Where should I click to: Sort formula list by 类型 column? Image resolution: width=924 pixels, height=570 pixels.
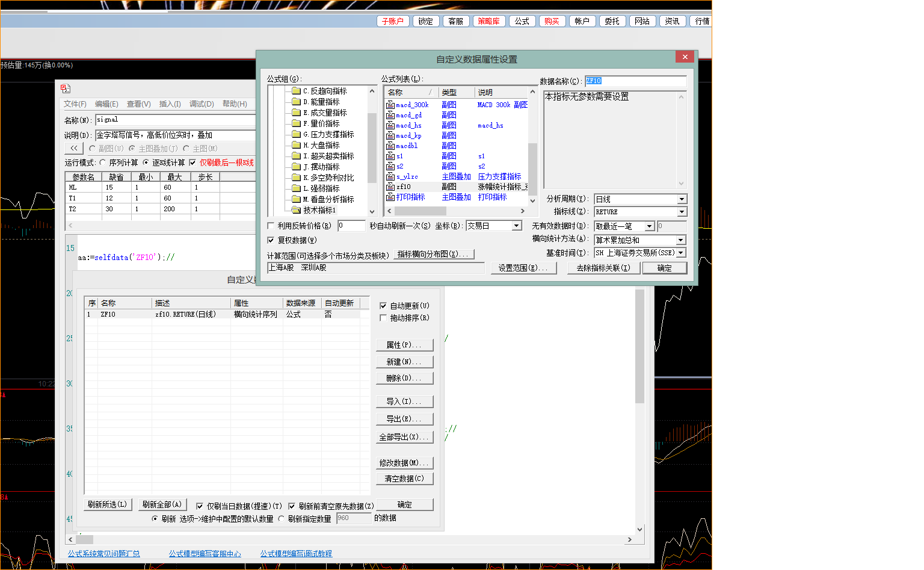(x=457, y=92)
